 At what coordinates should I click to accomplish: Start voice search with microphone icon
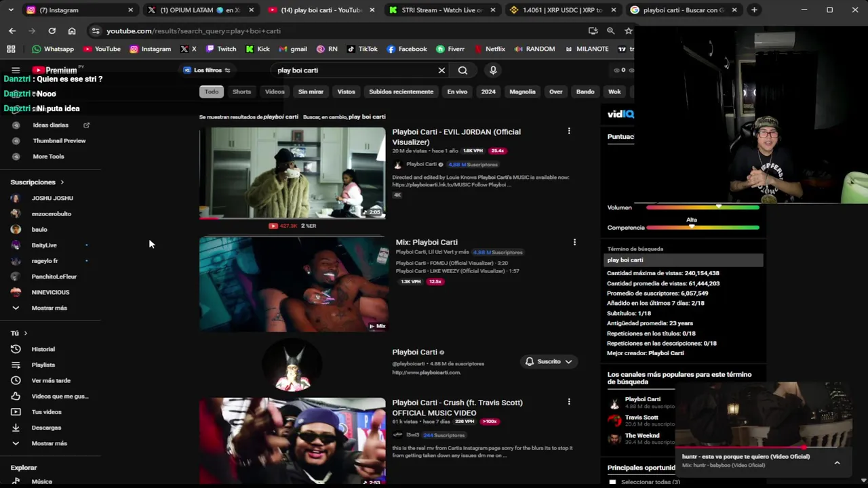(493, 70)
